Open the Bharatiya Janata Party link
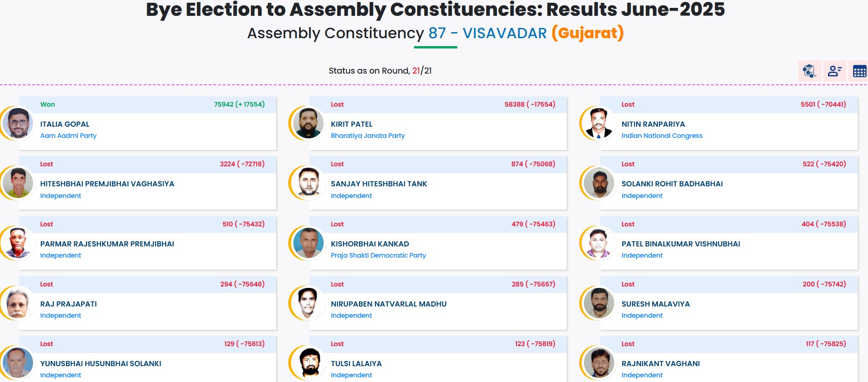 [x=368, y=136]
